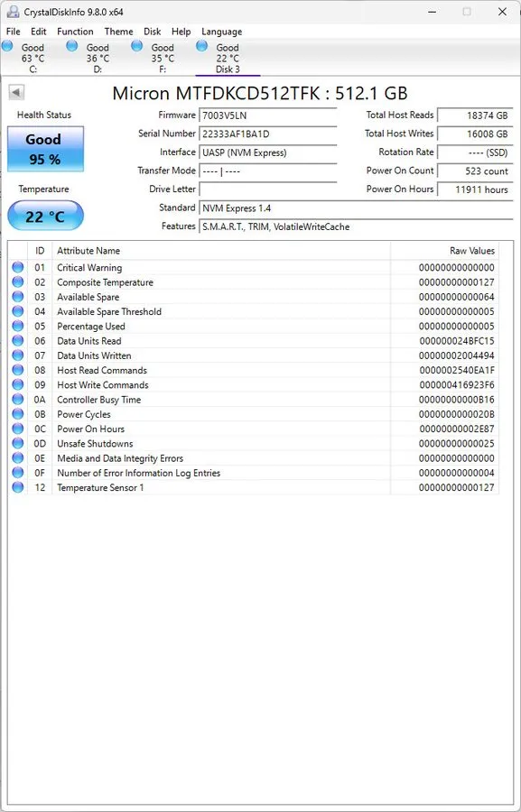Switch to the F: drive tab label
The height and width of the screenshot is (812, 521).
click(163, 69)
